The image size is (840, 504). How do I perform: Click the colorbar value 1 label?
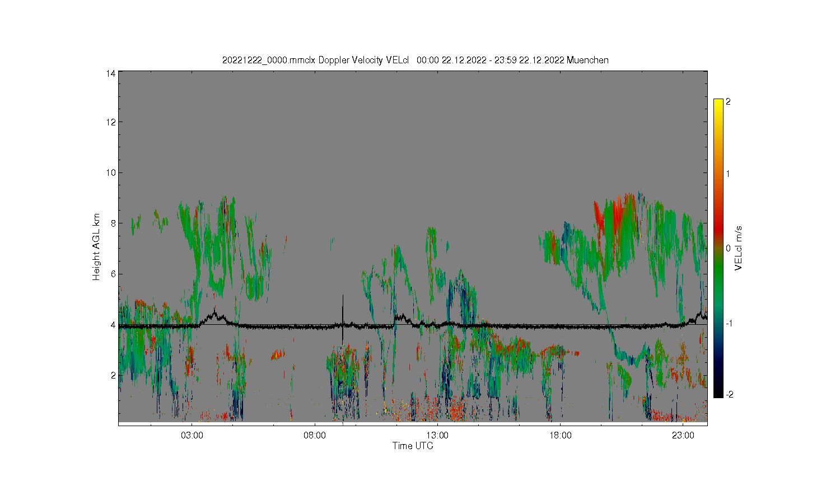(x=728, y=174)
